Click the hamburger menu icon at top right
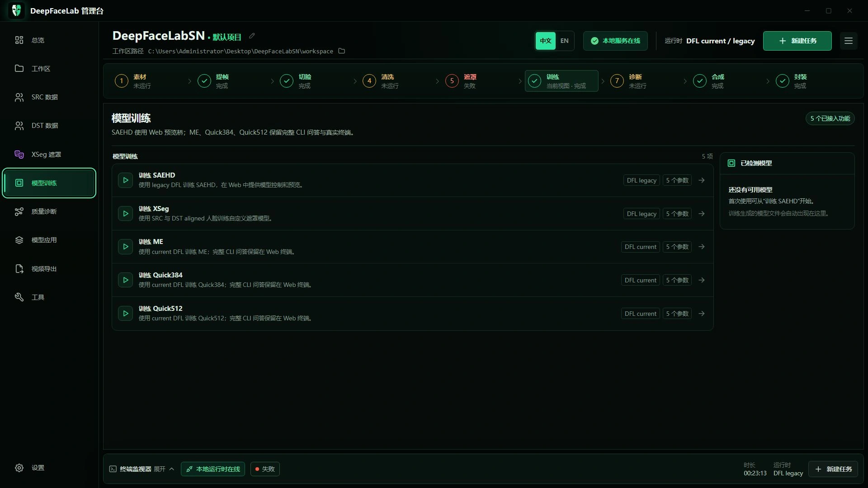 tap(849, 41)
